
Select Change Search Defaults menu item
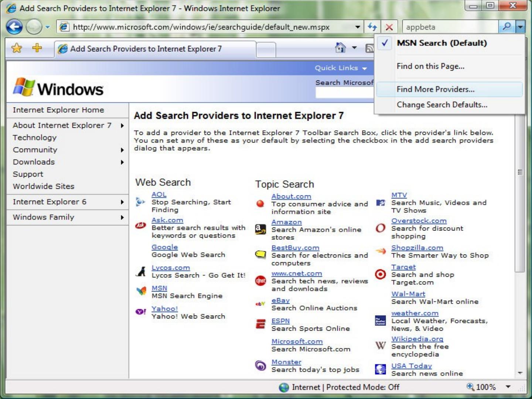click(x=442, y=105)
